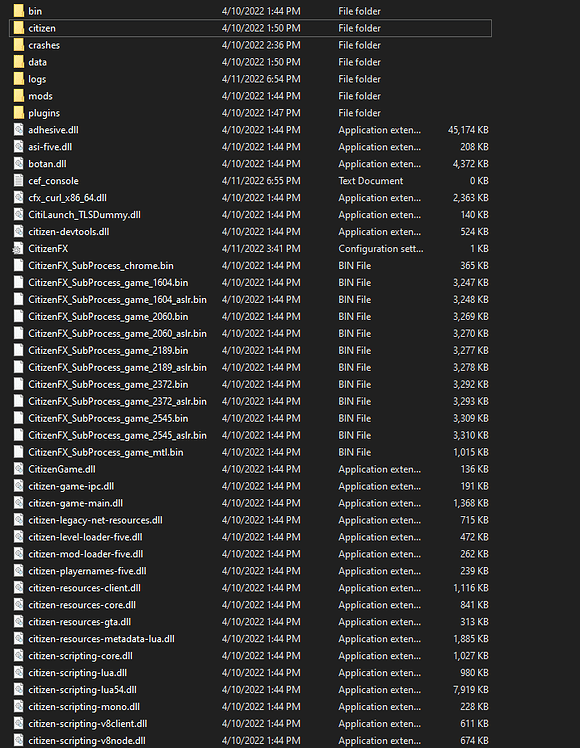The width and height of the screenshot is (580, 748).
Task: Select the file name citizen-scripting-core.dll
Action: click(x=81, y=655)
